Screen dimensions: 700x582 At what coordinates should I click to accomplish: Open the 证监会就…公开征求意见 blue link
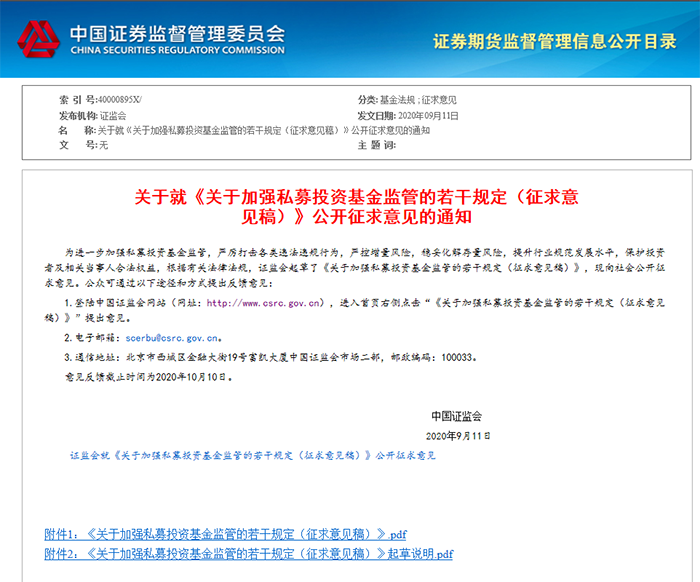click(x=253, y=456)
